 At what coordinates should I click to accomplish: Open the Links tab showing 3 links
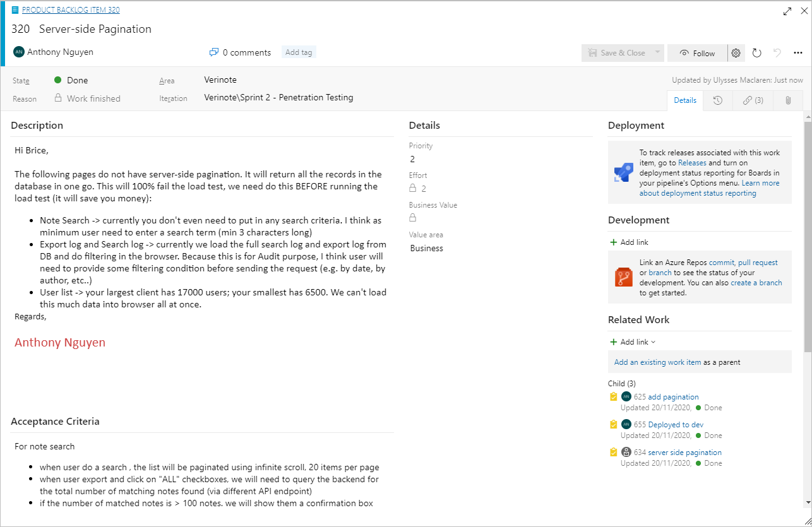[753, 100]
